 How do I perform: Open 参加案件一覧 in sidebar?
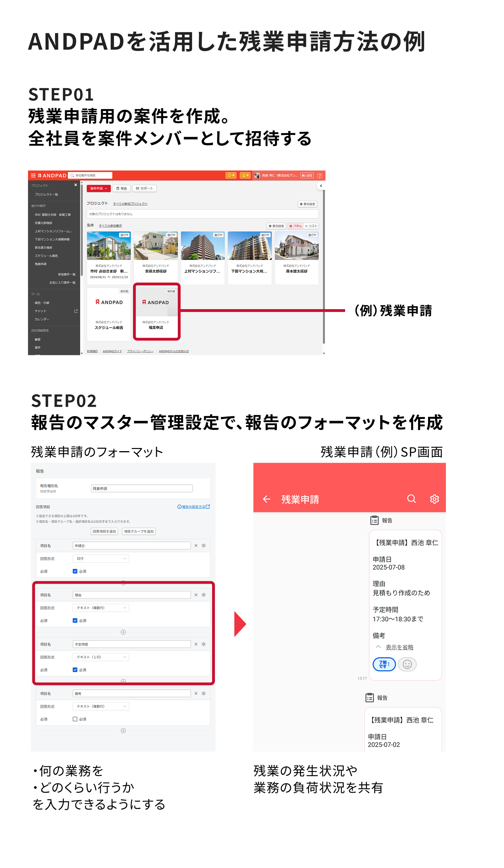pos(66,275)
